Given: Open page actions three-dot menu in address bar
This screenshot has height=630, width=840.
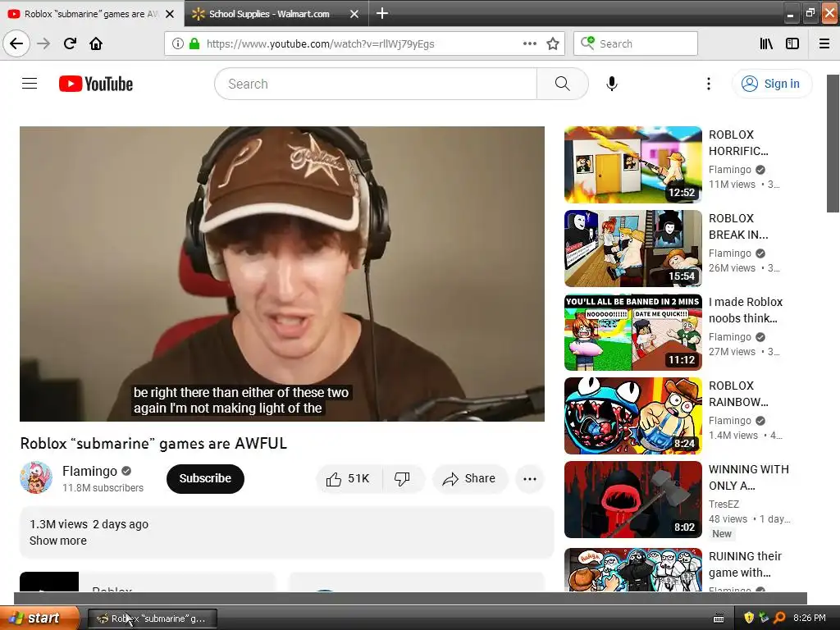Looking at the screenshot, I should (529, 43).
